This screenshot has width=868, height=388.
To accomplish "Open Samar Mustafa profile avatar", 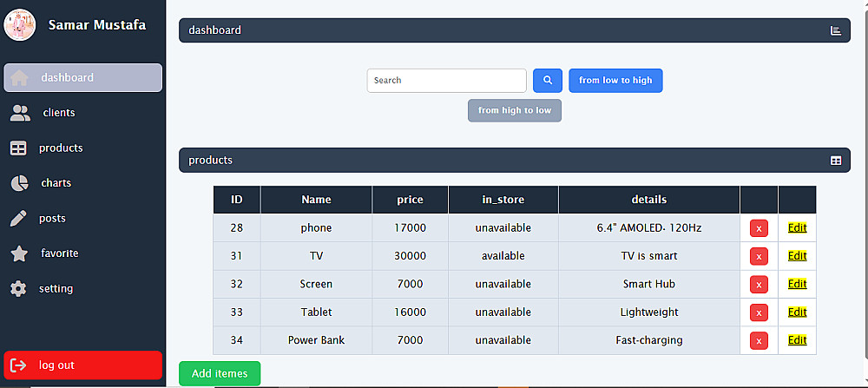I will [x=20, y=25].
